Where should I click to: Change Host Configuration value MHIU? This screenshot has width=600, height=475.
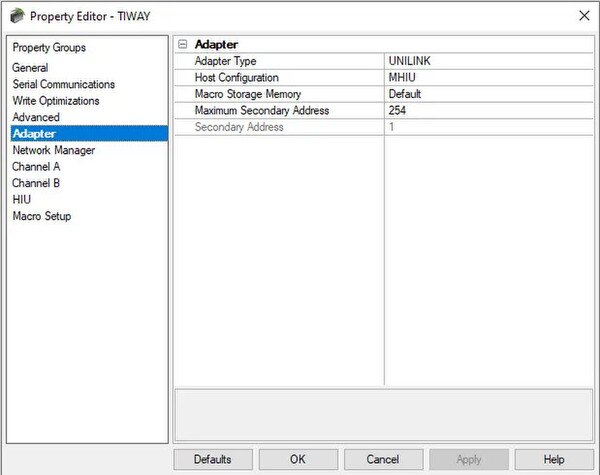click(x=489, y=77)
